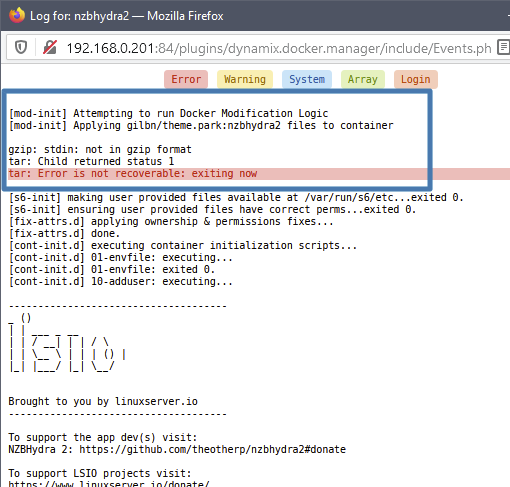The height and width of the screenshot is (487, 510).
Task: Click 'Brought to you by linuxserver.io' text
Action: 103,401
